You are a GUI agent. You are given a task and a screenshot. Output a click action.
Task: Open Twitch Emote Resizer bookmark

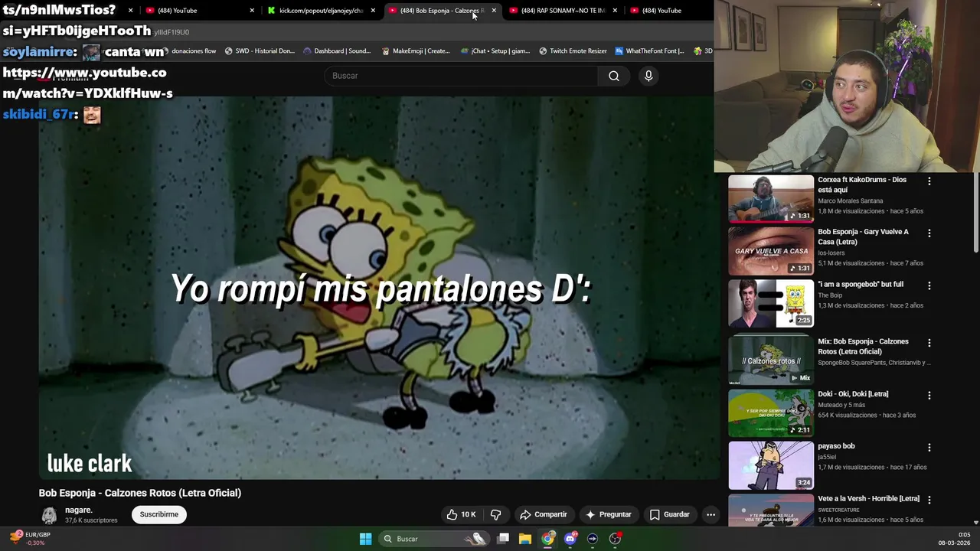click(573, 51)
